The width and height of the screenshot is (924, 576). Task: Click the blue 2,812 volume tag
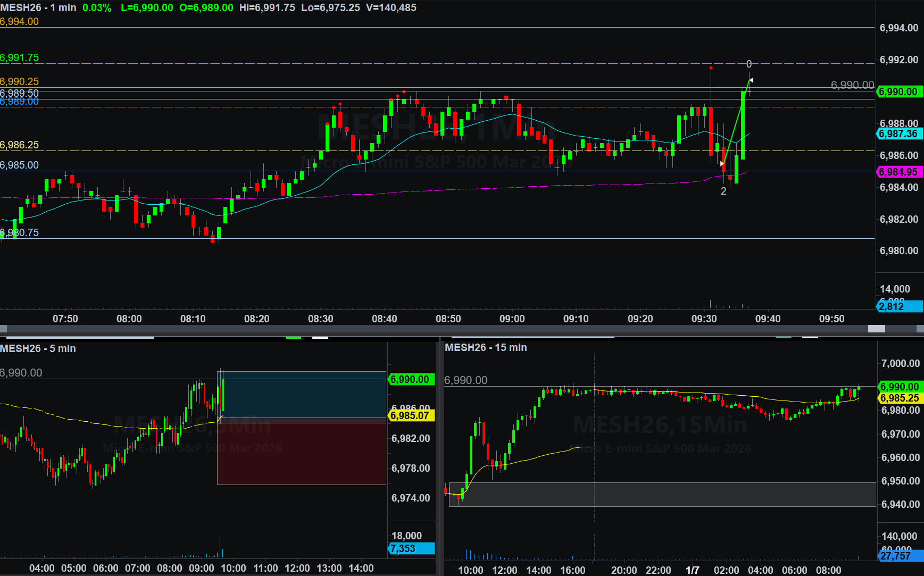click(898, 306)
